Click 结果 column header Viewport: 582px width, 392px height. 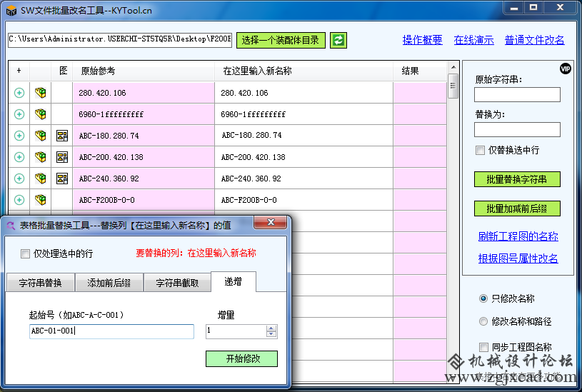(420, 71)
